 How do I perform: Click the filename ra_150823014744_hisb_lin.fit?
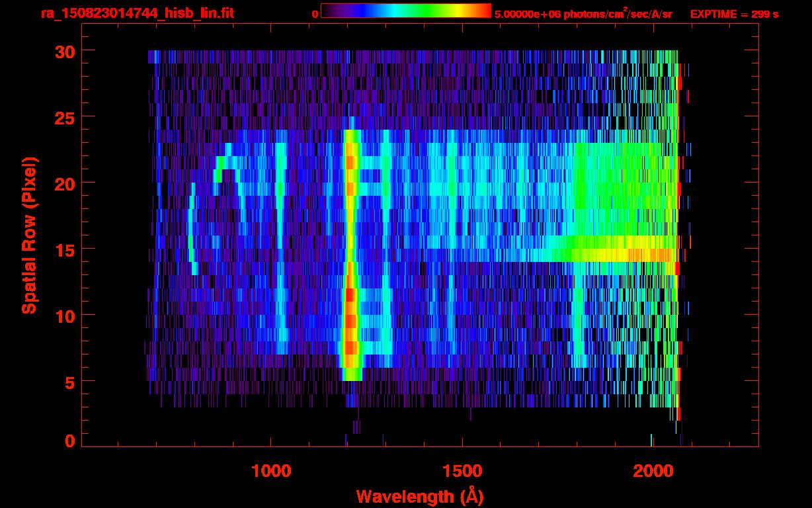[137, 13]
